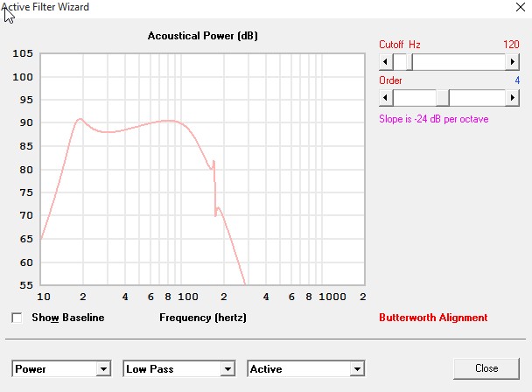Image resolution: width=532 pixels, height=392 pixels.
Task: Click the Cutoff value 120
Action: pos(511,45)
